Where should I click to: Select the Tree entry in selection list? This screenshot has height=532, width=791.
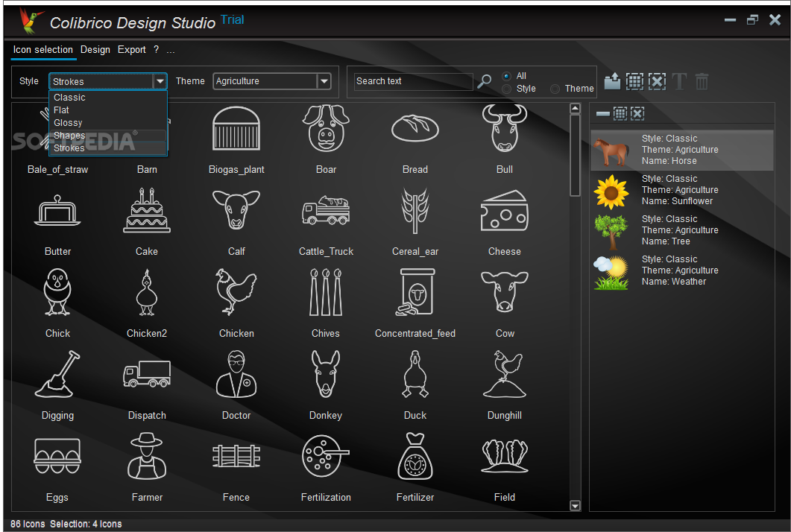(682, 230)
